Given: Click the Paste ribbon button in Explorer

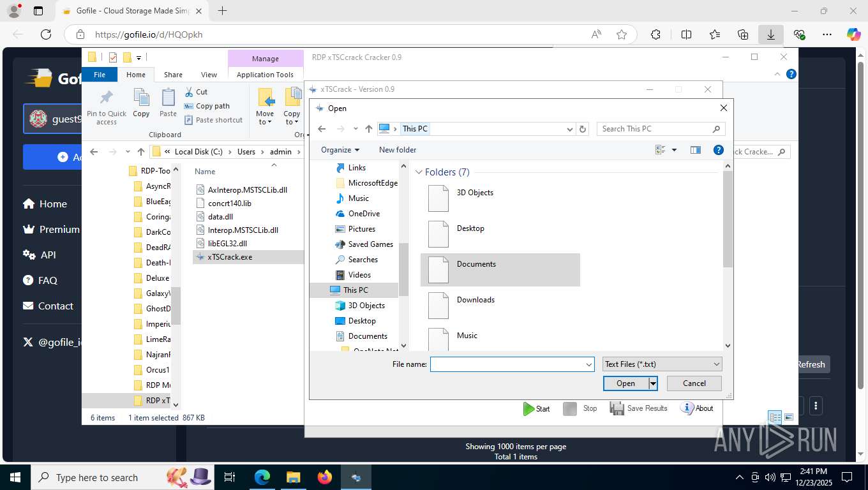Looking at the screenshot, I should (x=168, y=103).
